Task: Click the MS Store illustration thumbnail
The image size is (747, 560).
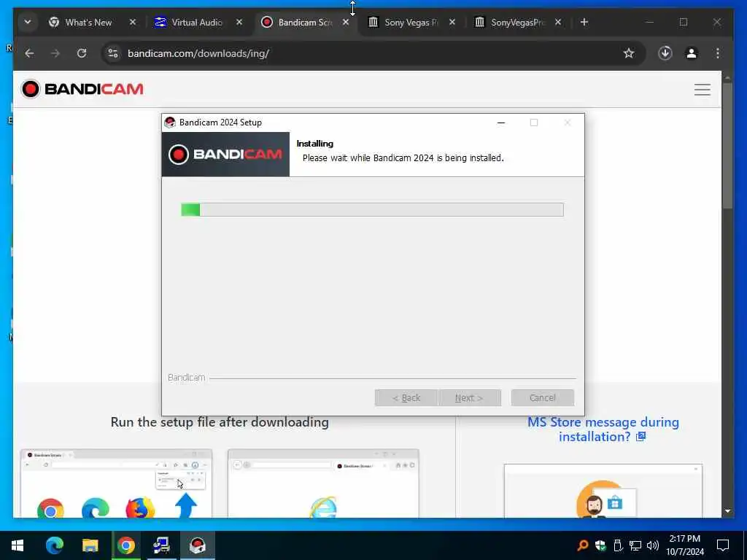Action: 603,491
